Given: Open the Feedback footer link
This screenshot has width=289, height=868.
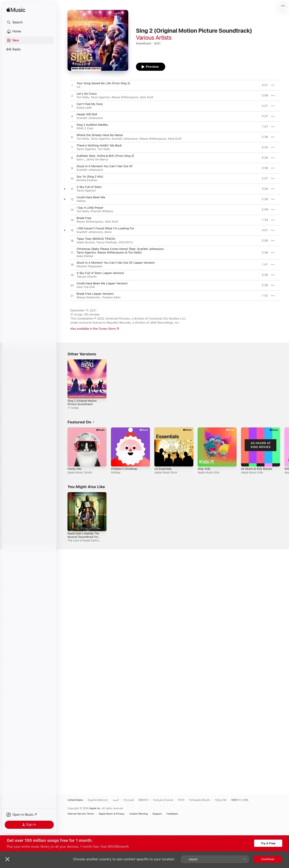Looking at the screenshot, I should [172, 814].
